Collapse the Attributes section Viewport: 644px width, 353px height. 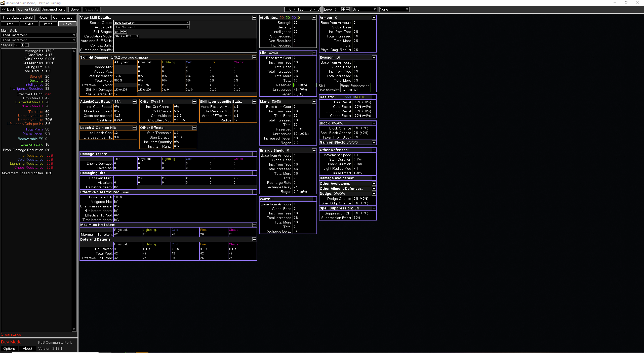(x=314, y=18)
